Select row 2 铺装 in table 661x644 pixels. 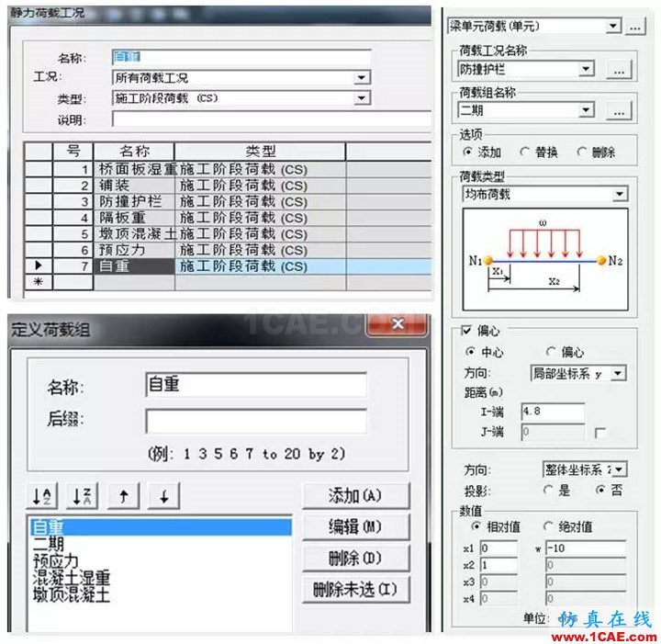pyautogui.click(x=228, y=186)
